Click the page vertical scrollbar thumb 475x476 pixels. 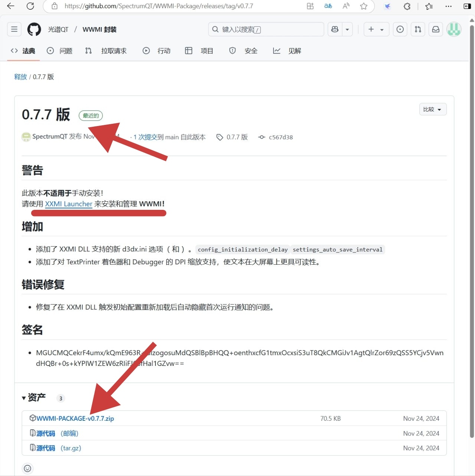[x=472, y=232]
